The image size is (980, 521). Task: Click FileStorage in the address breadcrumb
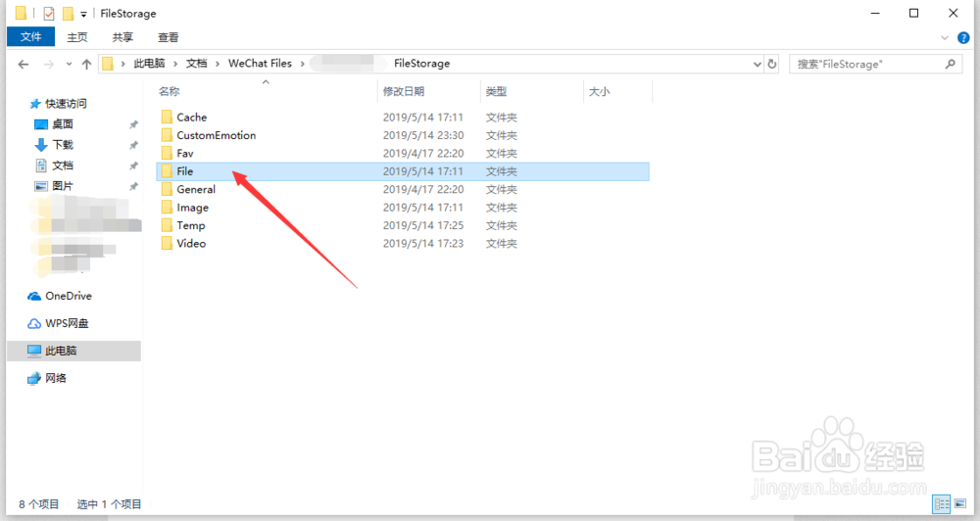[x=421, y=63]
